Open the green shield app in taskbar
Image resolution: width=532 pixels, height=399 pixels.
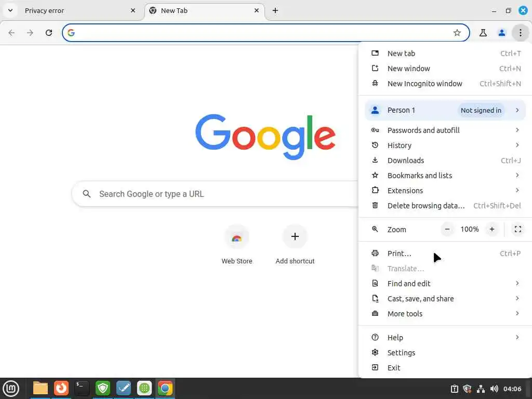103,388
